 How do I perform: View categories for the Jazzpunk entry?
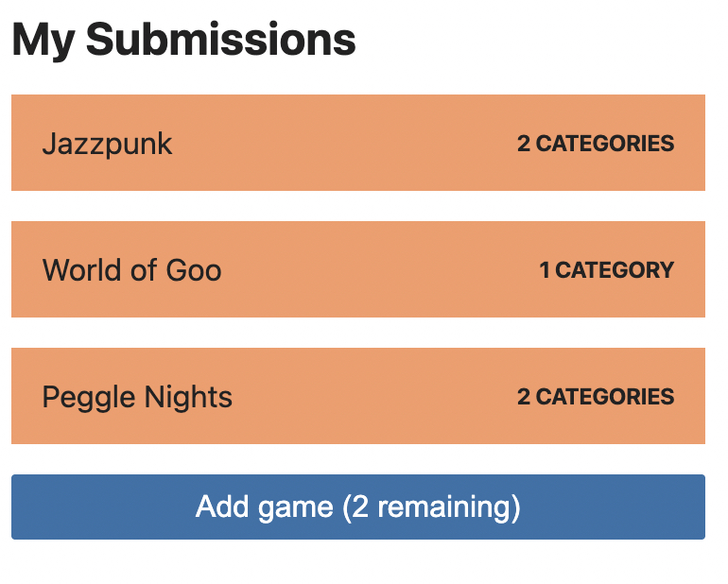coord(595,144)
